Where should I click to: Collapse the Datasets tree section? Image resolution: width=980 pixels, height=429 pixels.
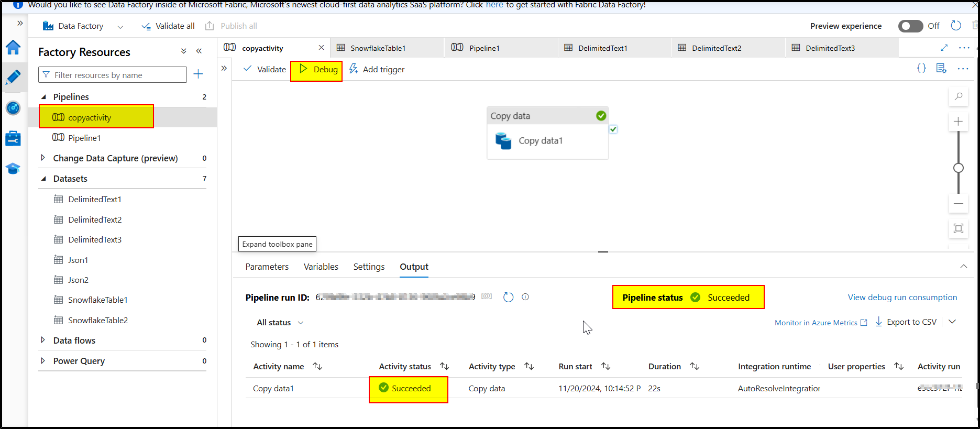[43, 178]
